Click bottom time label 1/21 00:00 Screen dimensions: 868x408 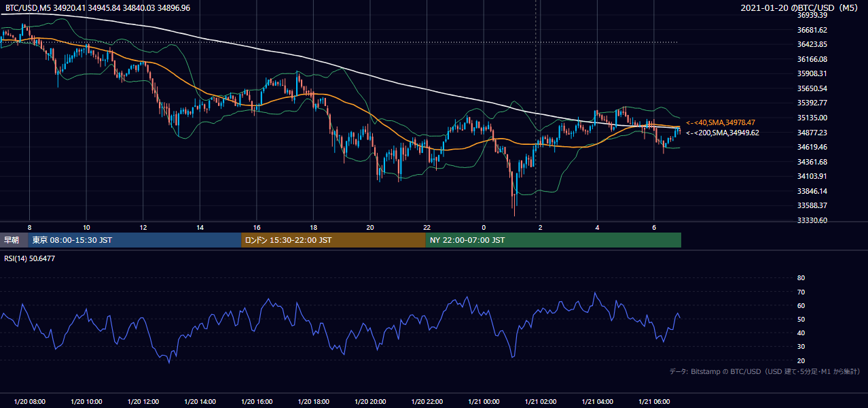point(484,402)
